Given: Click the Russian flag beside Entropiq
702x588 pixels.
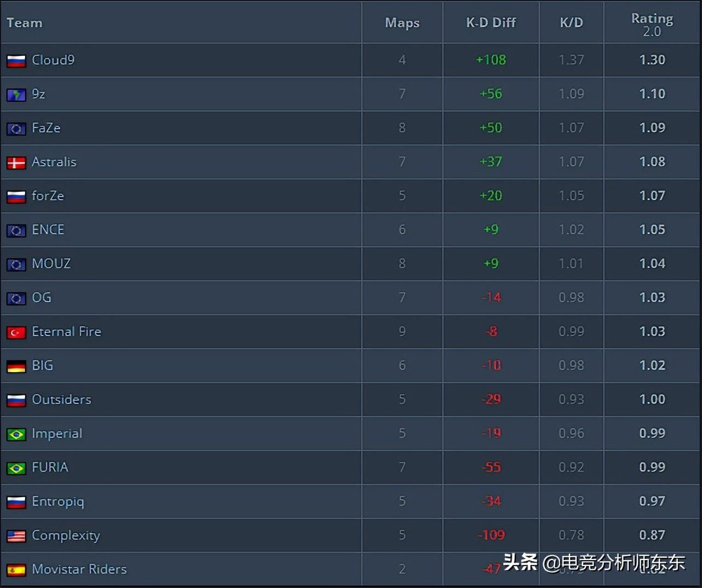Looking at the screenshot, I should tap(16, 502).
